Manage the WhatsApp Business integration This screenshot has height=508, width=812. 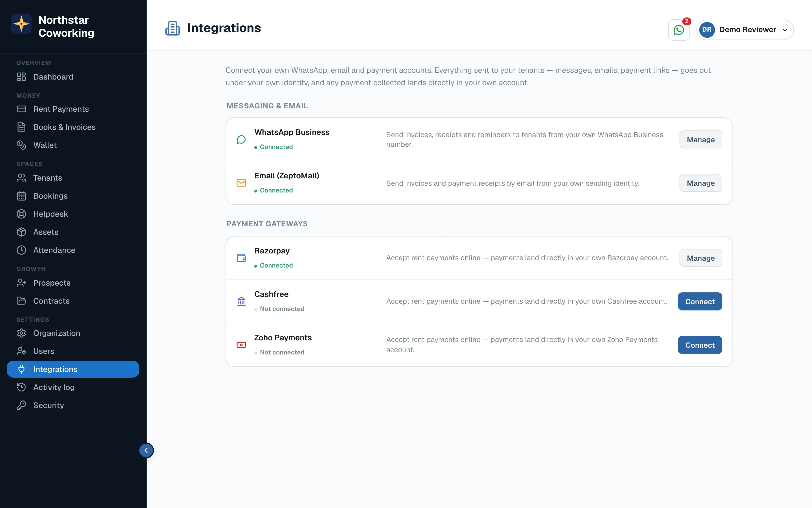coord(701,139)
